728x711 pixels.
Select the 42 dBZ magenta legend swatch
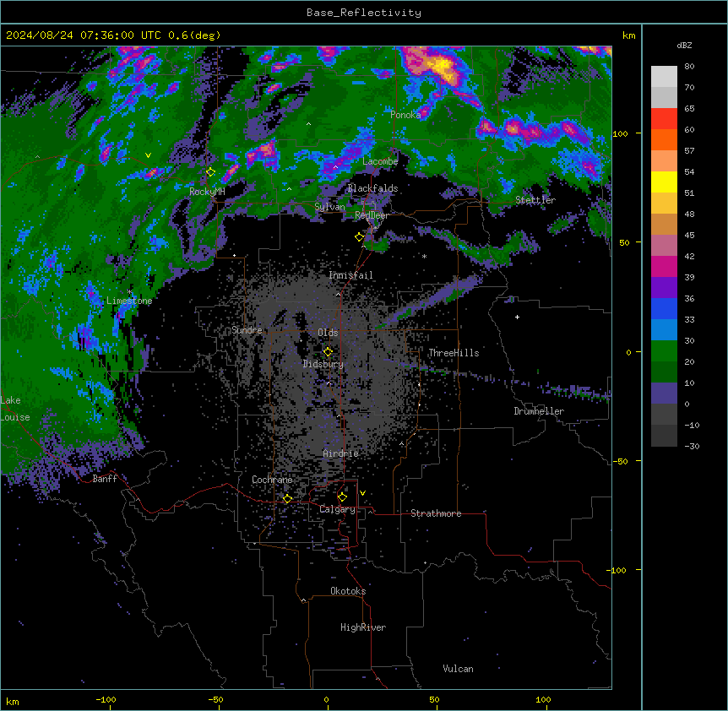tap(664, 266)
